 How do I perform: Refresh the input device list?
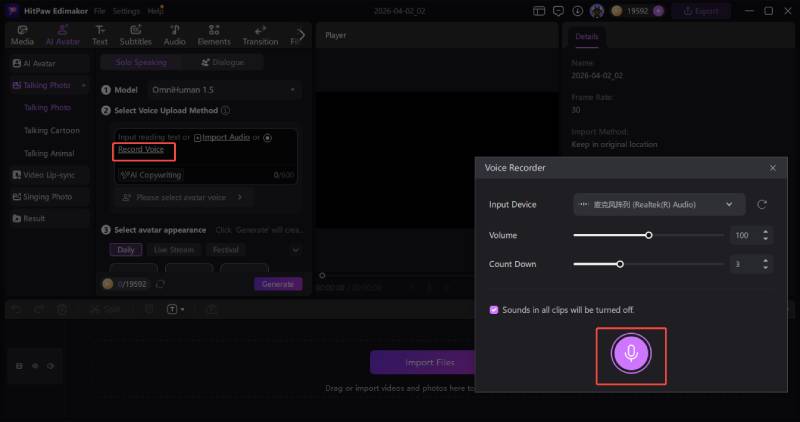(762, 204)
